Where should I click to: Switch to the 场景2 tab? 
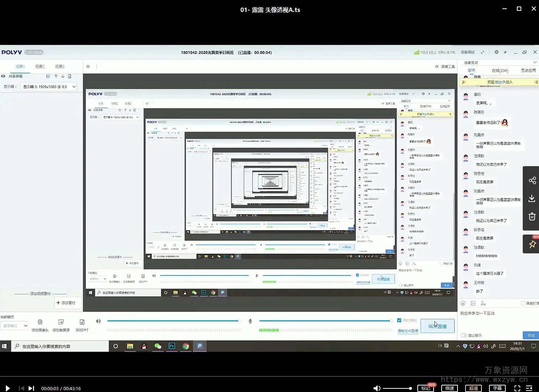click(x=40, y=67)
